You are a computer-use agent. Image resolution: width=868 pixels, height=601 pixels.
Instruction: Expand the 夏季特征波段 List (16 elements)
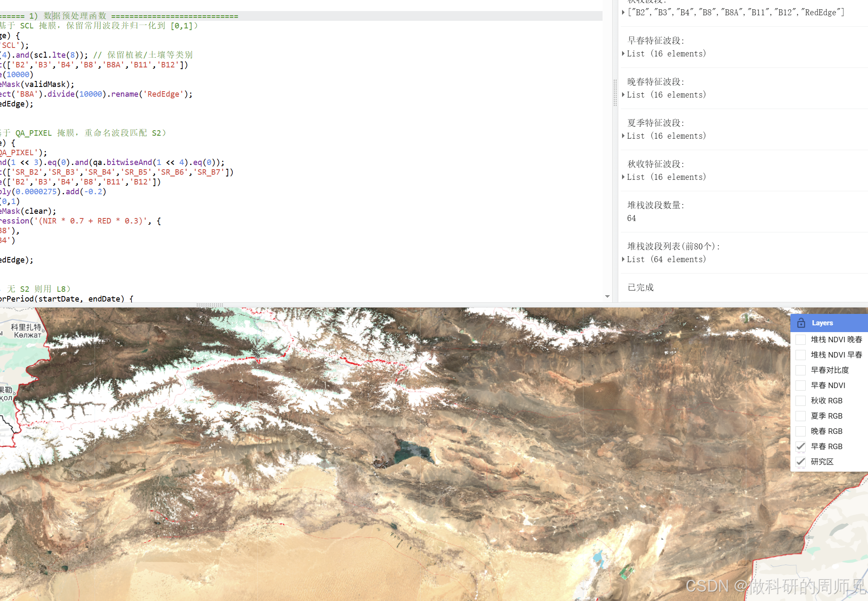(x=622, y=136)
